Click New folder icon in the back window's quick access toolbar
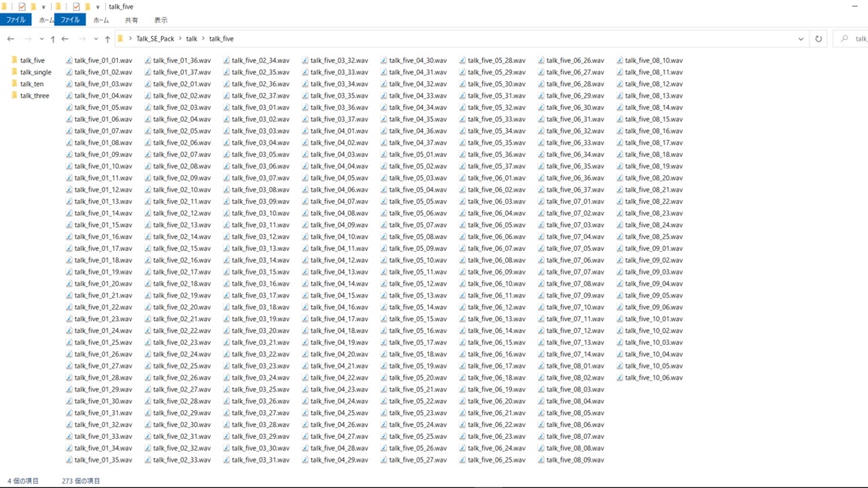868x488 pixels. (x=33, y=7)
